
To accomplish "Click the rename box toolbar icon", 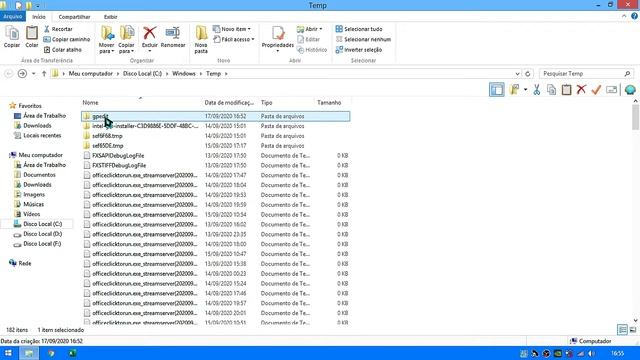I will click(x=611, y=89).
